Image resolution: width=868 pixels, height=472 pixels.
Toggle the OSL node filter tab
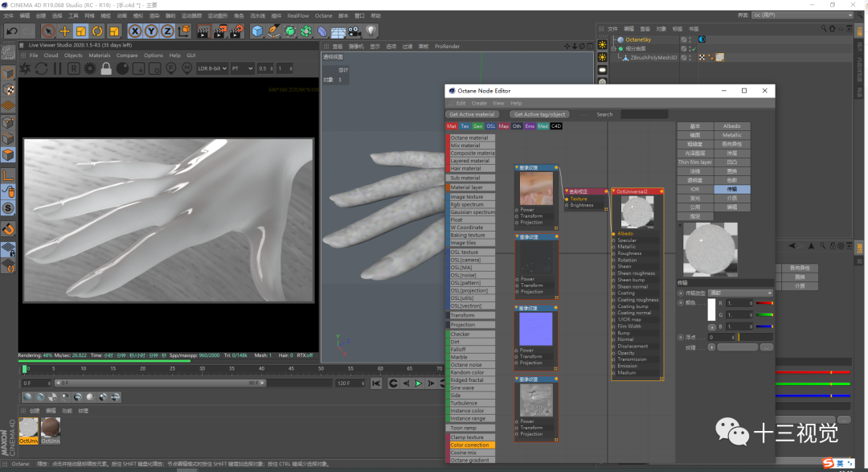(x=491, y=126)
